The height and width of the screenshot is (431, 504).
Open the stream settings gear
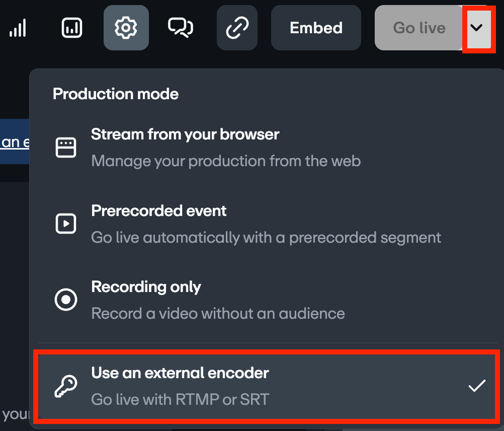(x=126, y=28)
